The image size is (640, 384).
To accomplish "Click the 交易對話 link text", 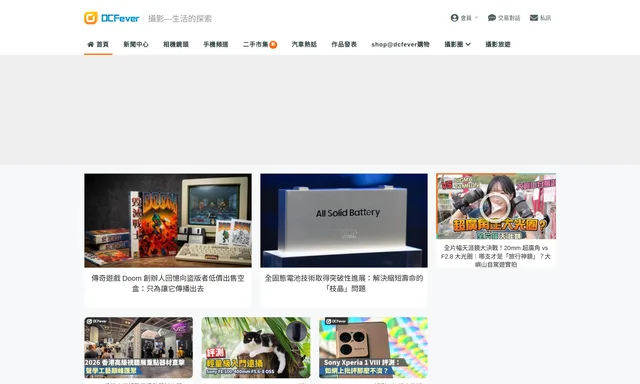I will [x=509, y=18].
